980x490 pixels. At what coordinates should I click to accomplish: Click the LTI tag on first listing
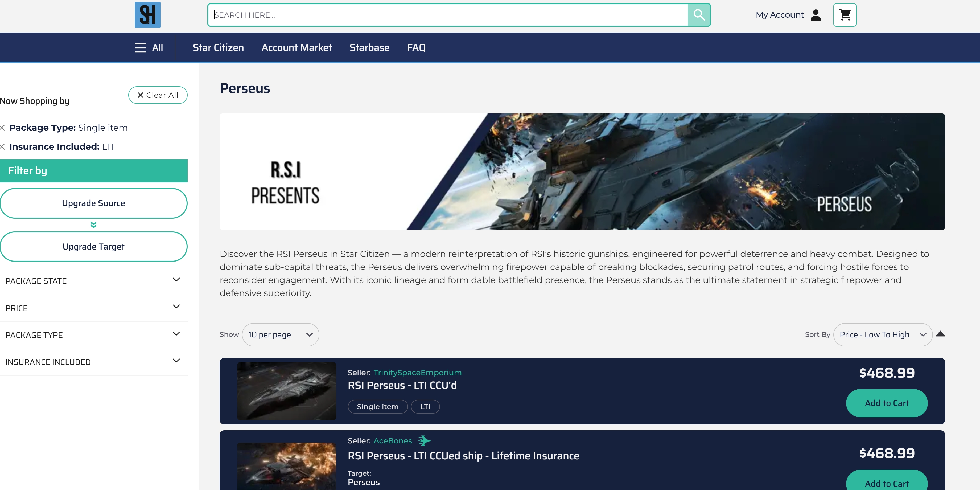click(425, 407)
